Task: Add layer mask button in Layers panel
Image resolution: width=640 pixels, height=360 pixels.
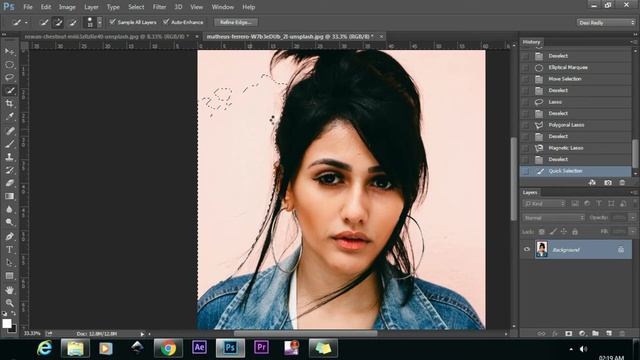Action: [569, 333]
